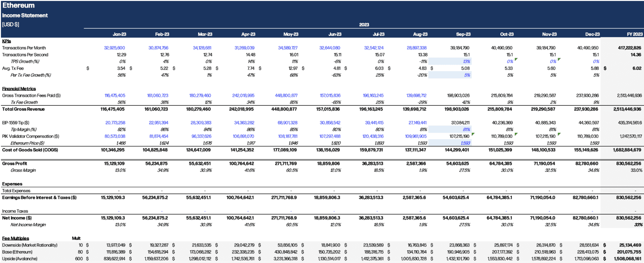Click the Ethereum title cell
This screenshot has width=644, height=263.
click(18, 5)
